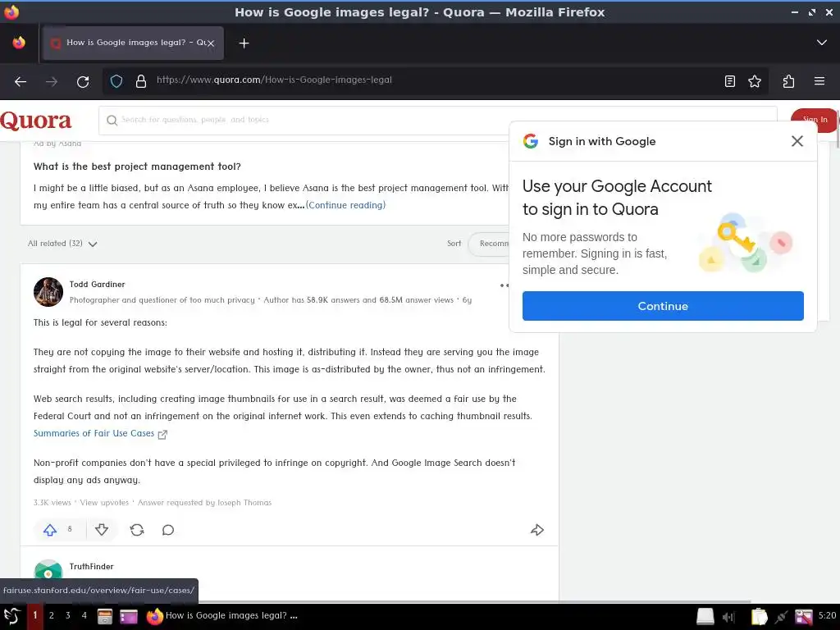
Task: Click View upvotes text
Action: coord(104,503)
